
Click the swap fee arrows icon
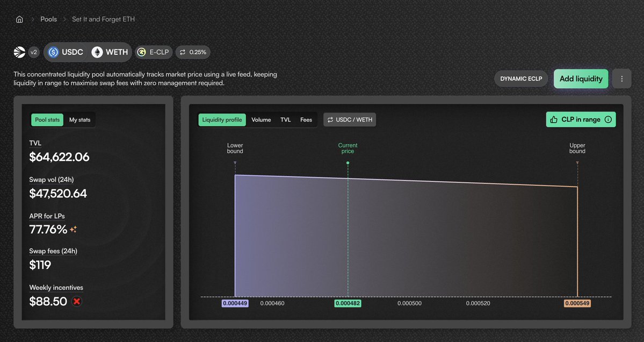coord(183,52)
